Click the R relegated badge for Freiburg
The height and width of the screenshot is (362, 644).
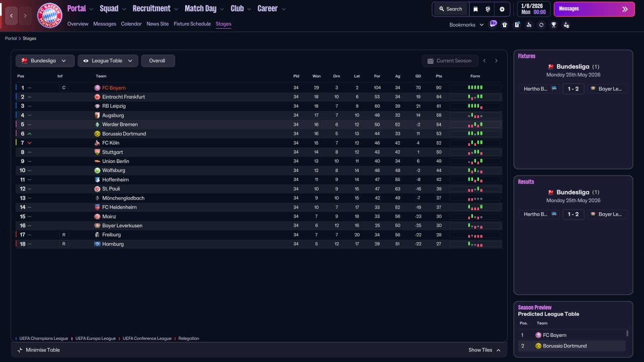[x=63, y=235]
